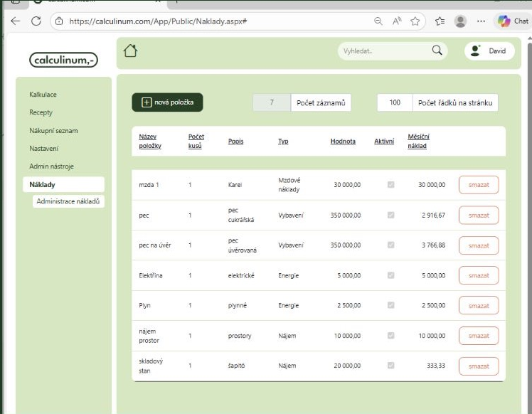The image size is (532, 414).
Task: Open the Administrace nákladů submenu item
Action: point(68,201)
